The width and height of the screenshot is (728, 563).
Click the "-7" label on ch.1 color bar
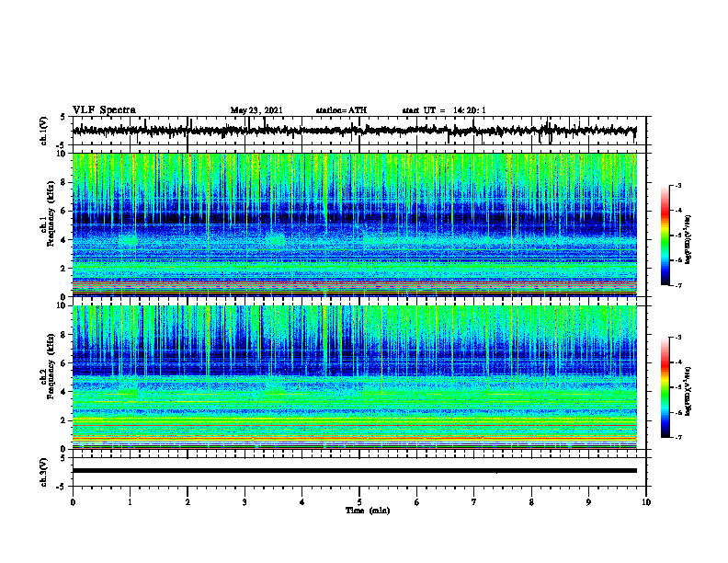click(x=678, y=285)
